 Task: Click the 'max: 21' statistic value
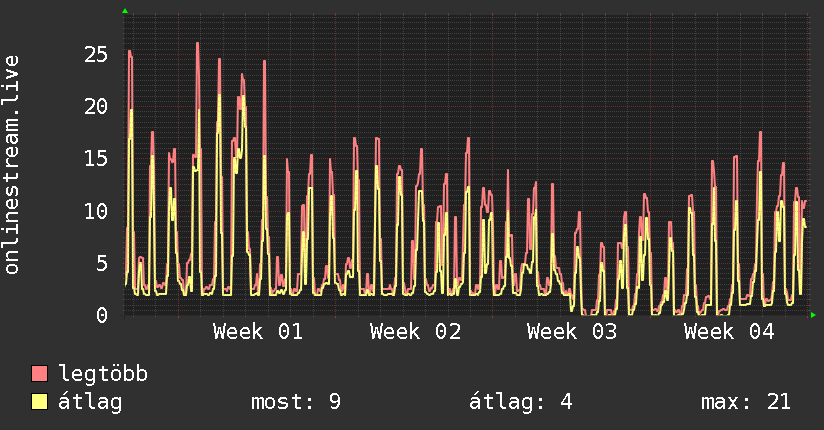(746, 402)
